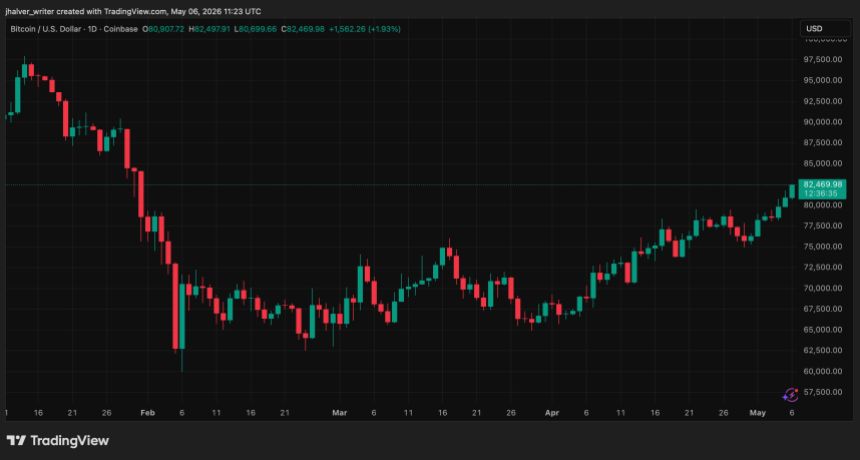860x460 pixels.
Task: Click the current price label 82,469.98
Action: pyautogui.click(x=821, y=185)
